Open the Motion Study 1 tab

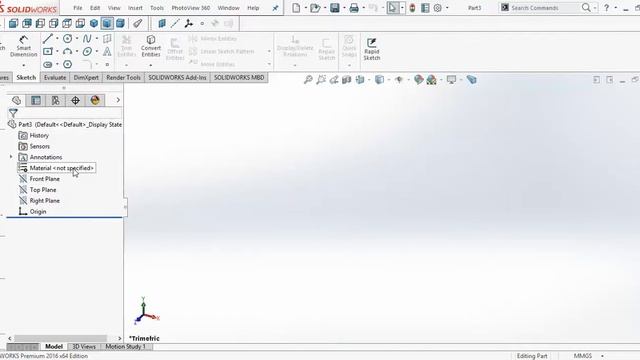[x=125, y=347]
